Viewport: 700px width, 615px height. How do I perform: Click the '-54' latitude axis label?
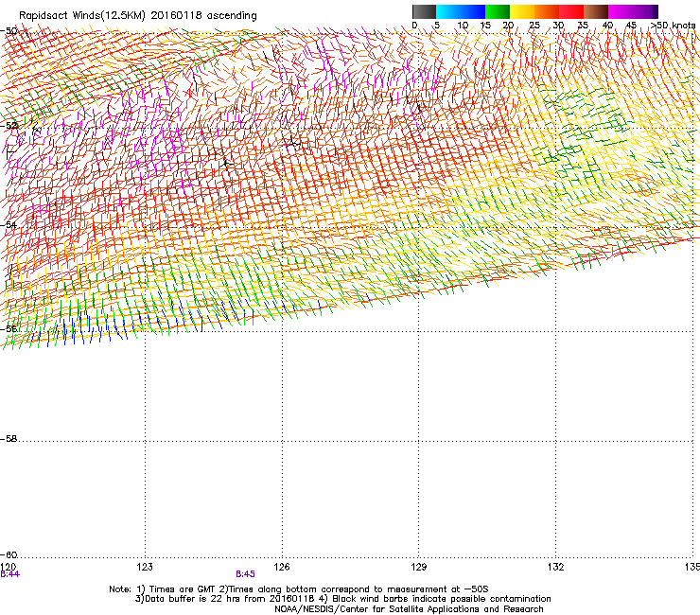pos(9,225)
